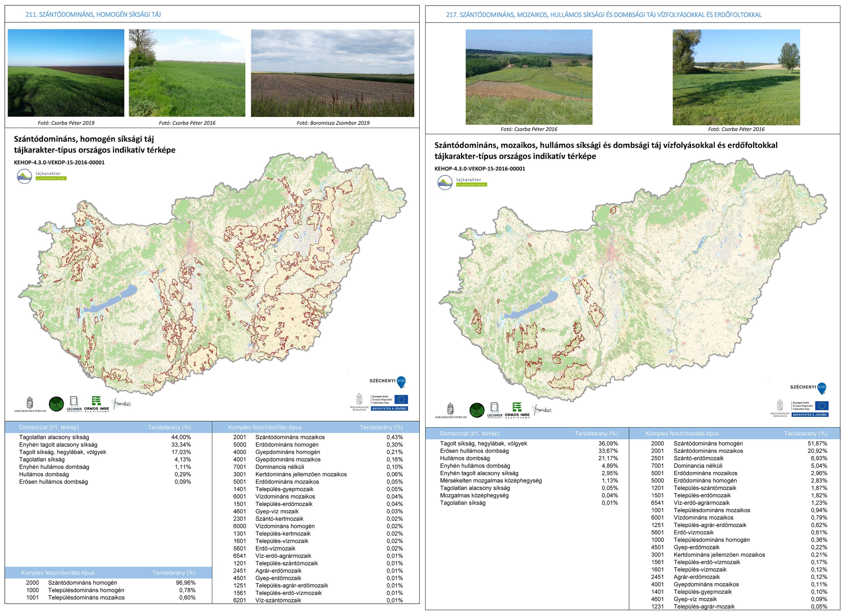Click the Széchenyi 2020 logo on page 211
846x616 pixels.
click(387, 382)
